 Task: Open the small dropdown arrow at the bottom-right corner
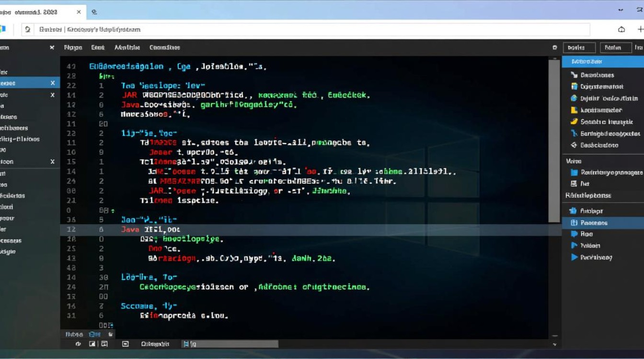555,344
